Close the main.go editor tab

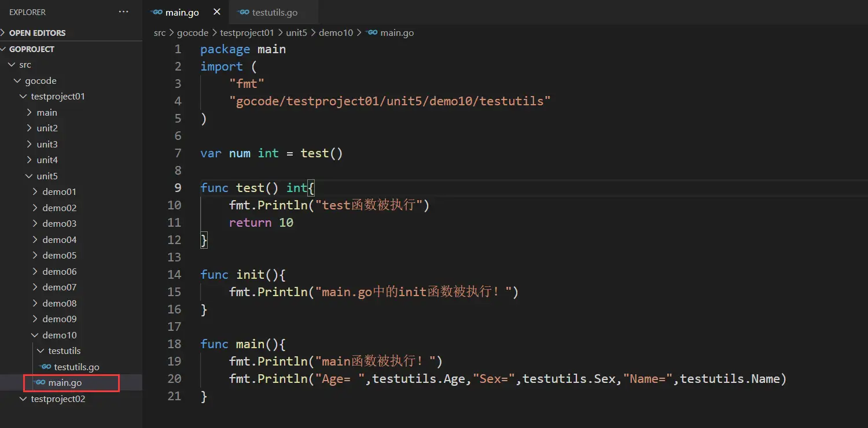coord(217,12)
